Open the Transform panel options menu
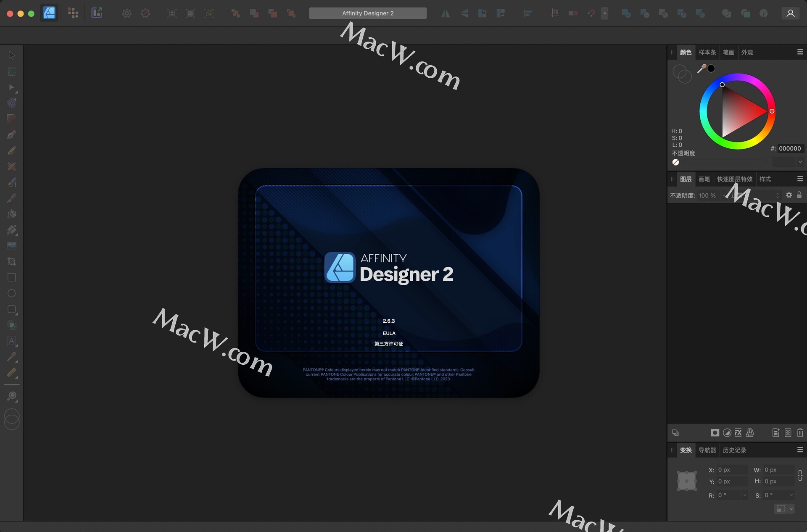 pos(800,450)
